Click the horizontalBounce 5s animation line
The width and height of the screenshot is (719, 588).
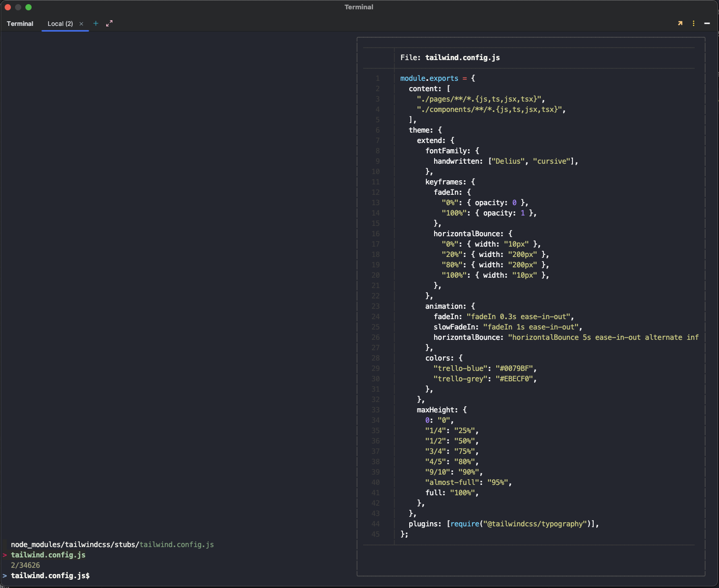click(x=566, y=337)
